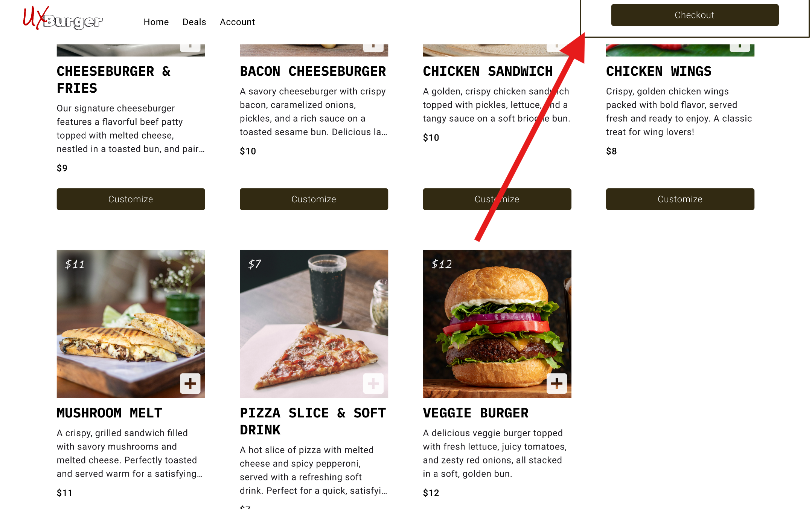Screen dimensions: 812x509
Task: Customize the Cheeseburger & Fries
Action: coord(131,199)
